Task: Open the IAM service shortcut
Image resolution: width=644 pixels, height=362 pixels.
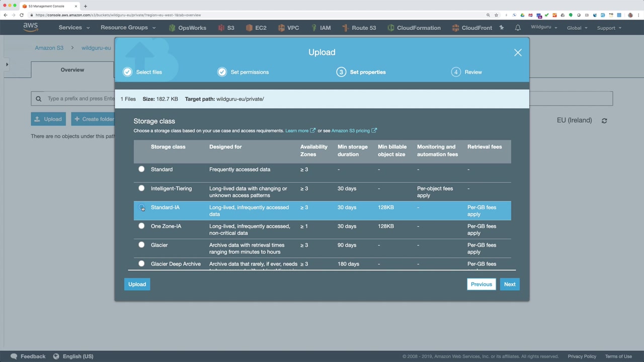Action: tap(320, 28)
